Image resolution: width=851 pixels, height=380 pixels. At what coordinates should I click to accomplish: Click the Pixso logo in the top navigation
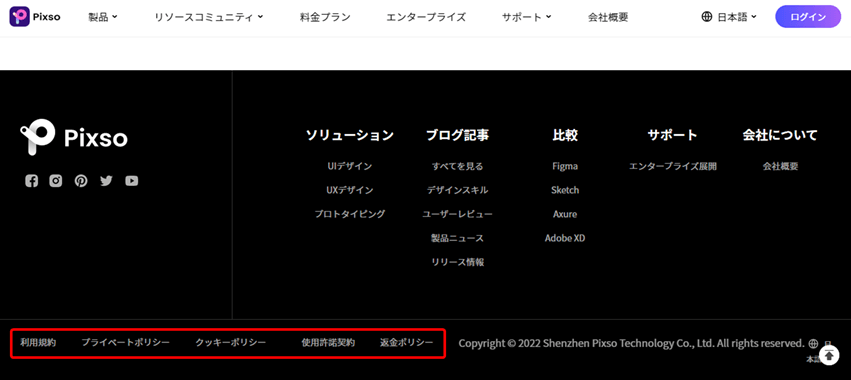tap(35, 17)
